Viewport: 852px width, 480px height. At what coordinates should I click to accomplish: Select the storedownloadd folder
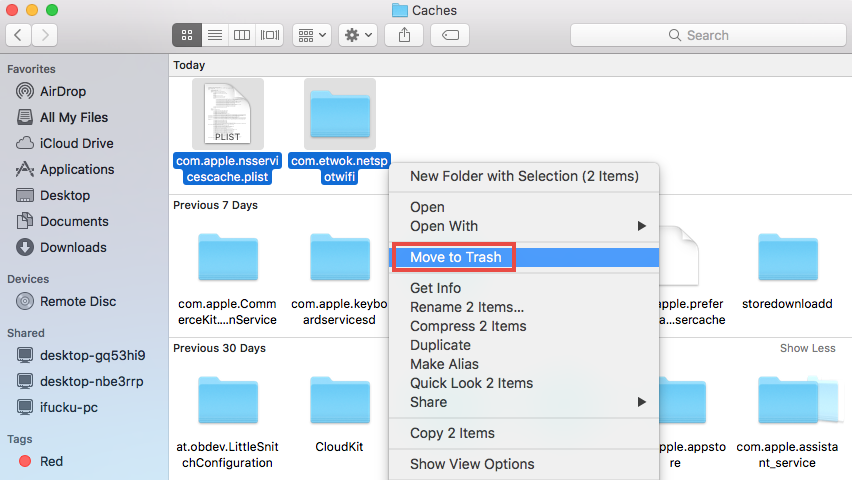click(x=787, y=257)
